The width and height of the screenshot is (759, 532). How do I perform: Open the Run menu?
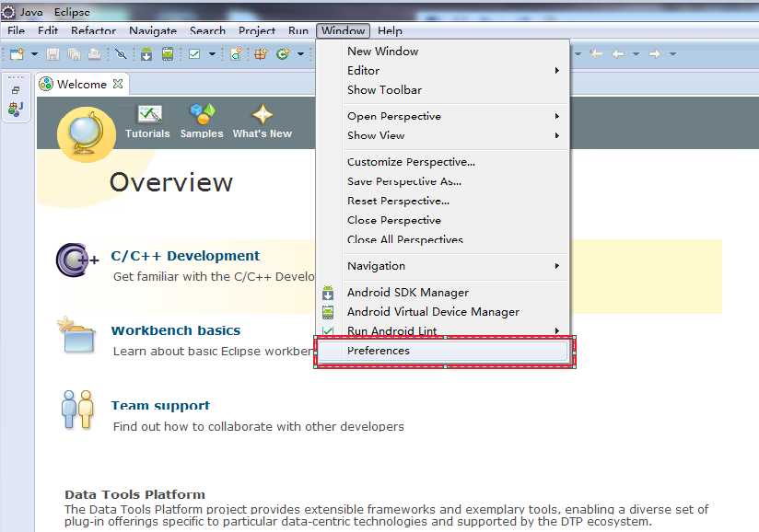tap(298, 30)
